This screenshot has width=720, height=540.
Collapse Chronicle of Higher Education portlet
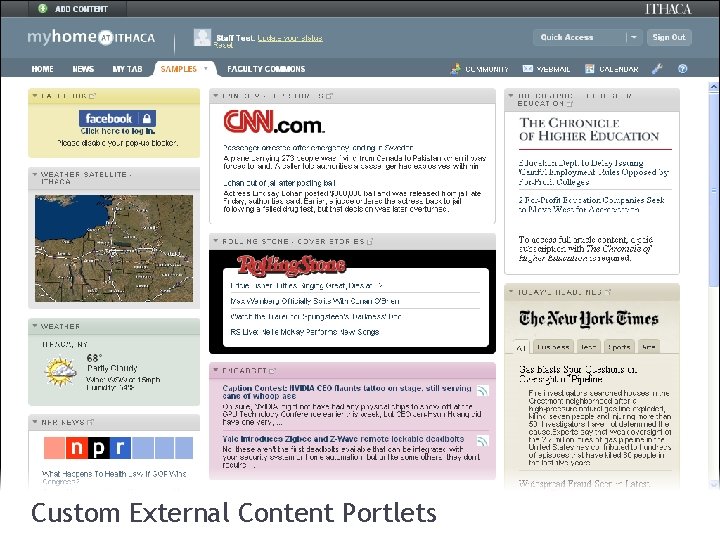(511, 96)
